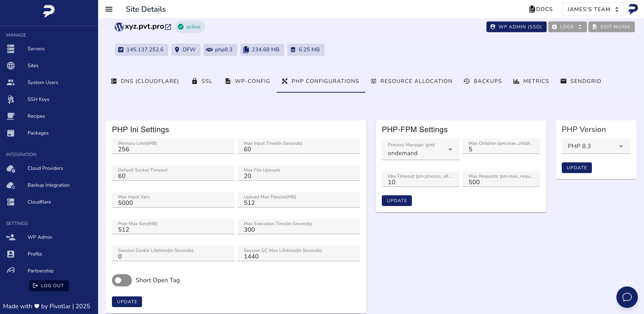Viewport: 644px width, 314px height.
Task: Open the LOGS dropdown button
Action: pyautogui.click(x=567, y=27)
